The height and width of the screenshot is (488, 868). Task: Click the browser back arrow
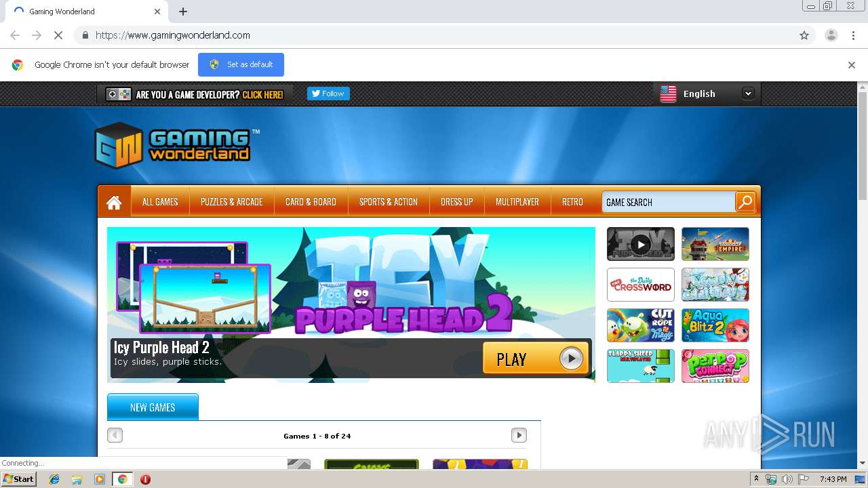[15, 35]
